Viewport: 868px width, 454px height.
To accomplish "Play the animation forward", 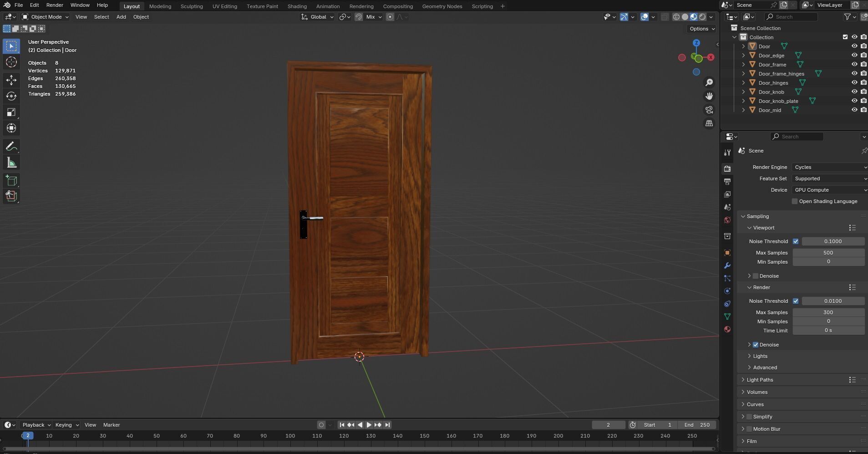I will (369, 425).
